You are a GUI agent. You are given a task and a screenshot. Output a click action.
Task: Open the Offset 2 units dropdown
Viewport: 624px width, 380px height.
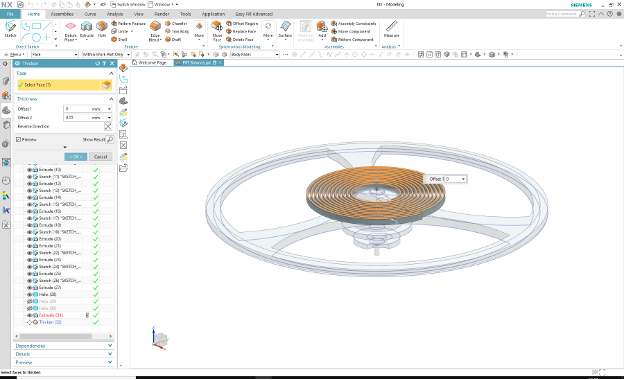click(109, 117)
